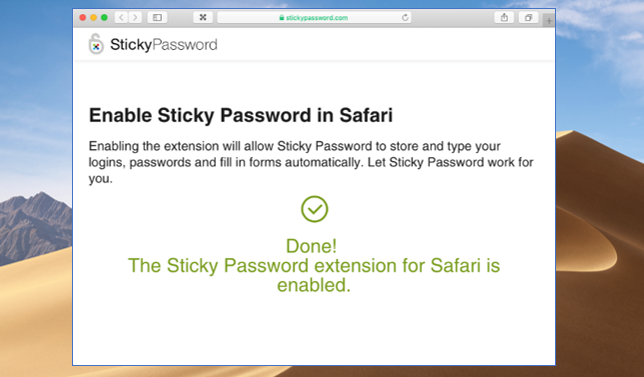The image size is (644, 377).
Task: Go forward with Safari's forward arrow
Action: [x=135, y=18]
